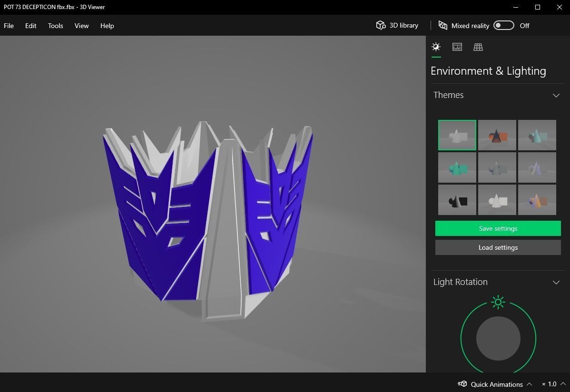Minimize the 3D Viewer window
570x392 pixels.
click(x=515, y=7)
